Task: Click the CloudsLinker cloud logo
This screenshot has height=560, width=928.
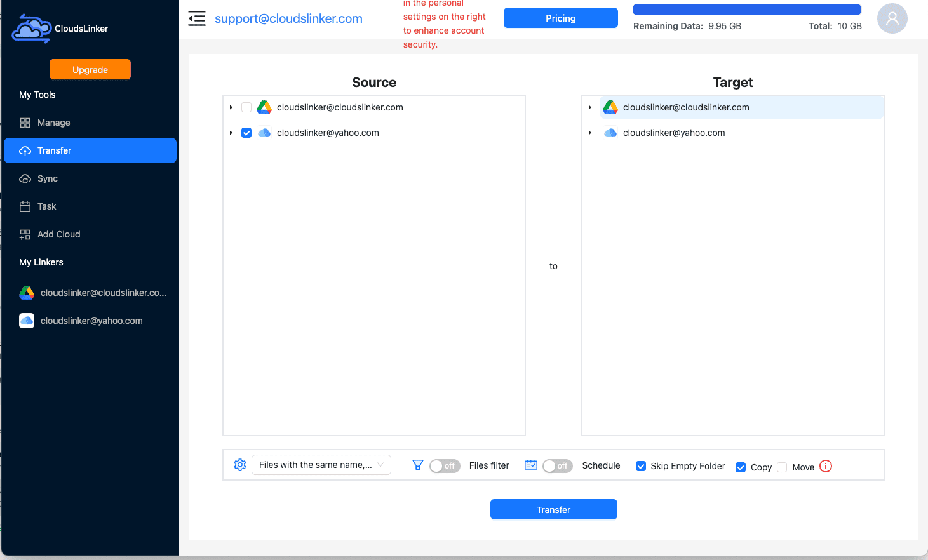Action: (x=32, y=29)
